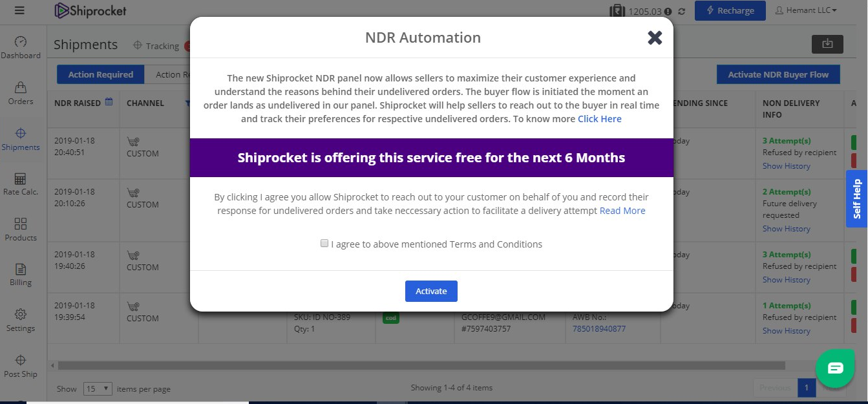Screen dimensions: 868x404
Task: Show History for Future delivery requested row
Action: tap(786, 229)
